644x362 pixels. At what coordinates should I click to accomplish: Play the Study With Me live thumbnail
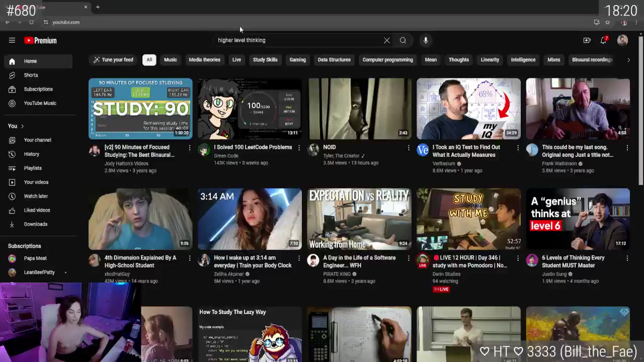[x=469, y=219]
